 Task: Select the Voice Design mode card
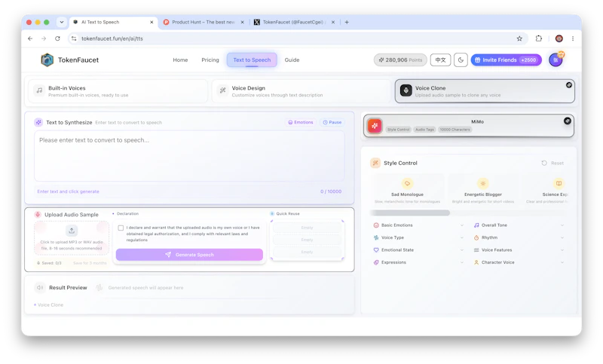coord(301,91)
